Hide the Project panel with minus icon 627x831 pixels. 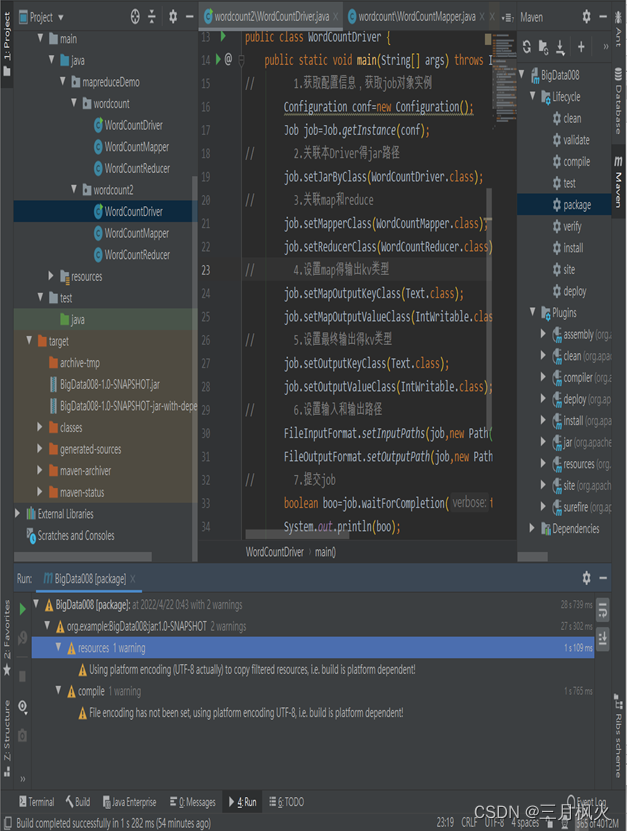189,17
